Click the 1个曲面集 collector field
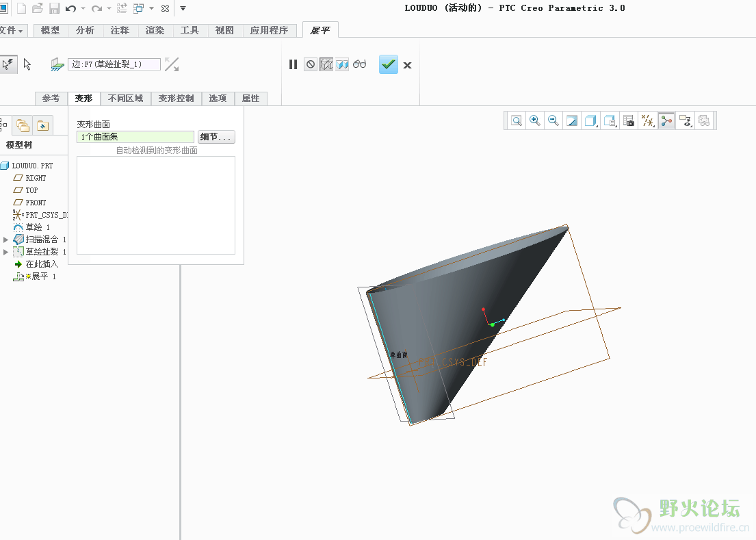The image size is (756, 540). tap(135, 137)
